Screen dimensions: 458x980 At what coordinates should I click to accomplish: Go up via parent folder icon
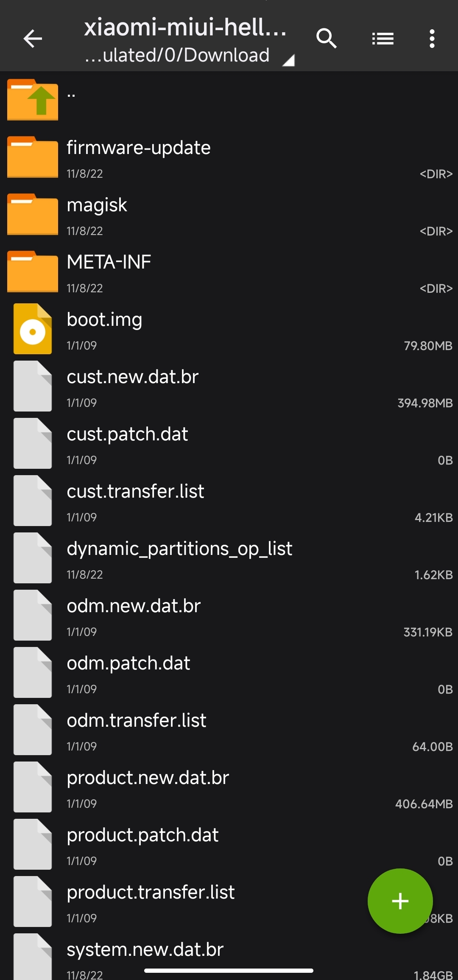tap(33, 100)
